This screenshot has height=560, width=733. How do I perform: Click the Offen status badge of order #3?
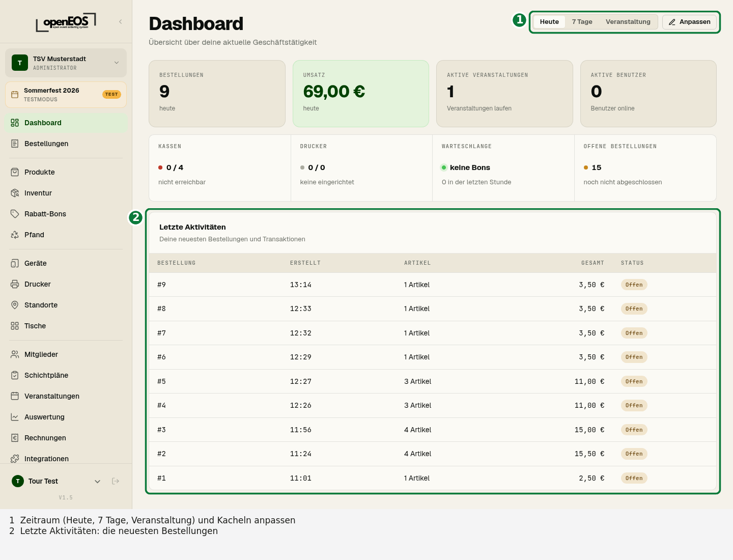point(634,430)
